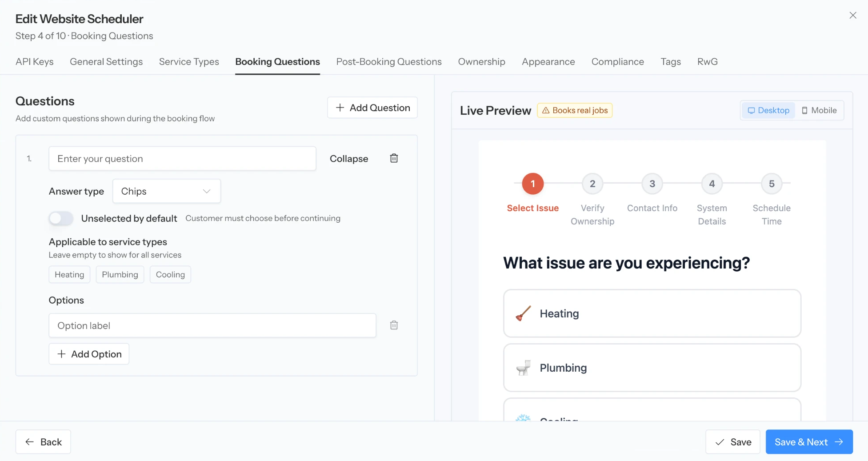Toggle the Plumbing service type chip
This screenshot has height=461, width=868.
120,275
